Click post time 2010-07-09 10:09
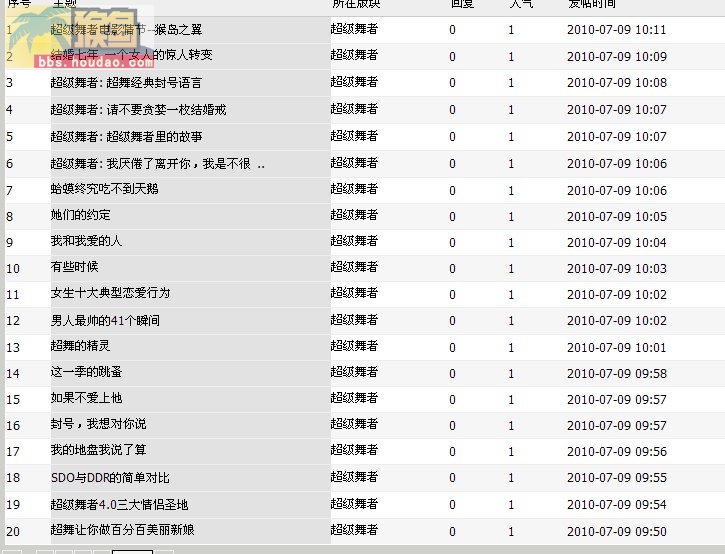 [x=617, y=56]
